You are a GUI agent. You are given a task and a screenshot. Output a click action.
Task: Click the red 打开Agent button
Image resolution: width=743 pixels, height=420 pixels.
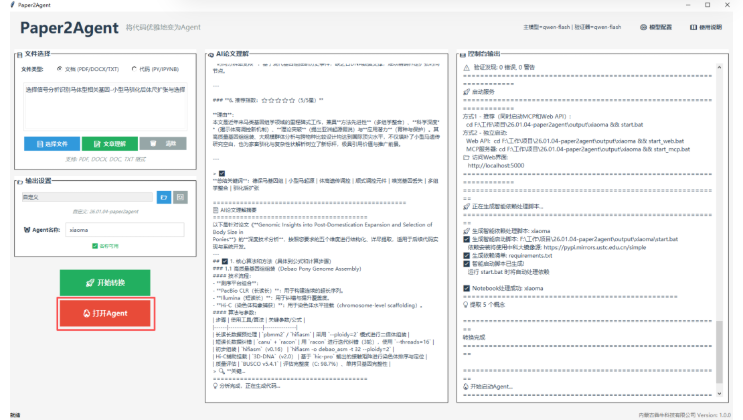pos(106,313)
